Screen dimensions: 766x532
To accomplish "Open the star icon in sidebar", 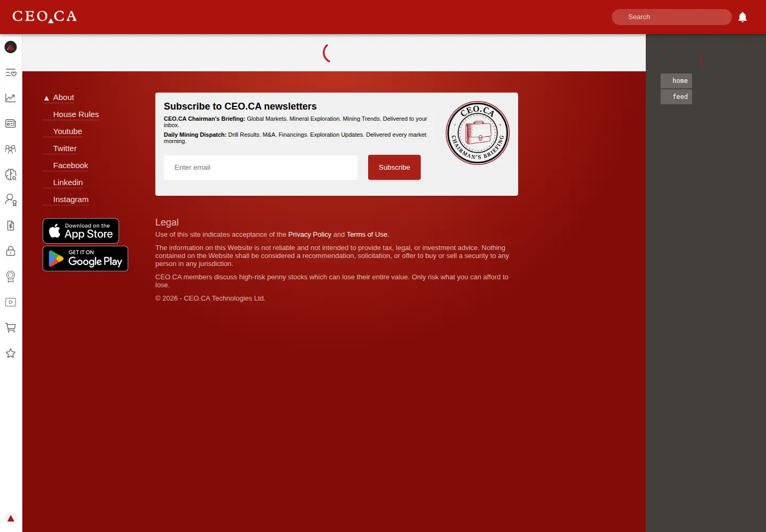I will [11, 353].
